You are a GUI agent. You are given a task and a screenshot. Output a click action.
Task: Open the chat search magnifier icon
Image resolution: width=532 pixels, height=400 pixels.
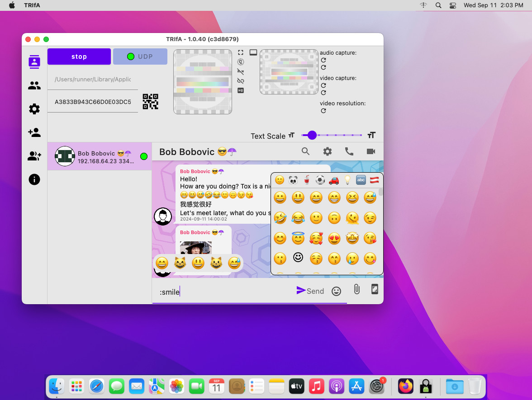[x=306, y=152]
